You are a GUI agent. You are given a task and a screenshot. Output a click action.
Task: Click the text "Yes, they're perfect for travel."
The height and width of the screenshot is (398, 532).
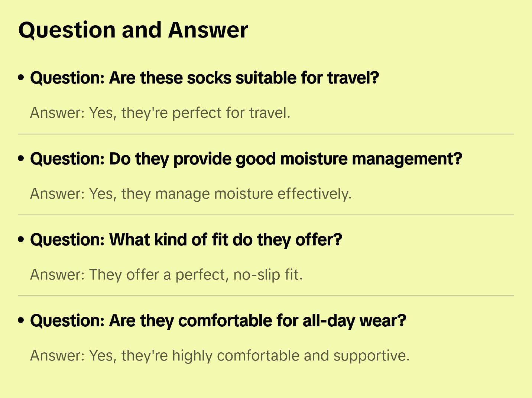tap(189, 113)
